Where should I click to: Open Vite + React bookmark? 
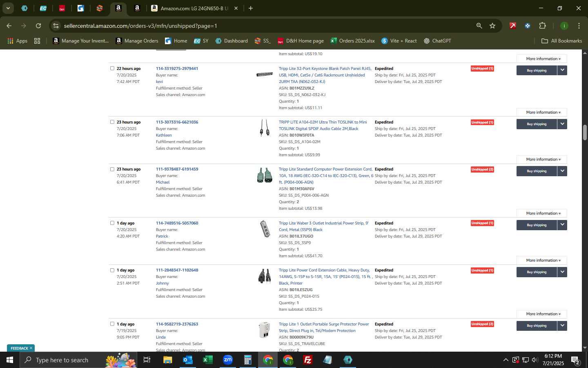click(399, 41)
